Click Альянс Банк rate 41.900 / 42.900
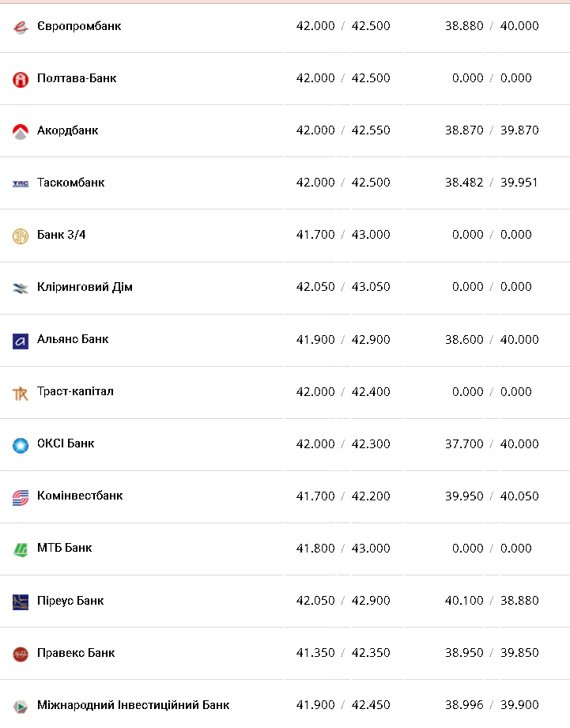Screen dimensions: 570x728 pos(343,340)
